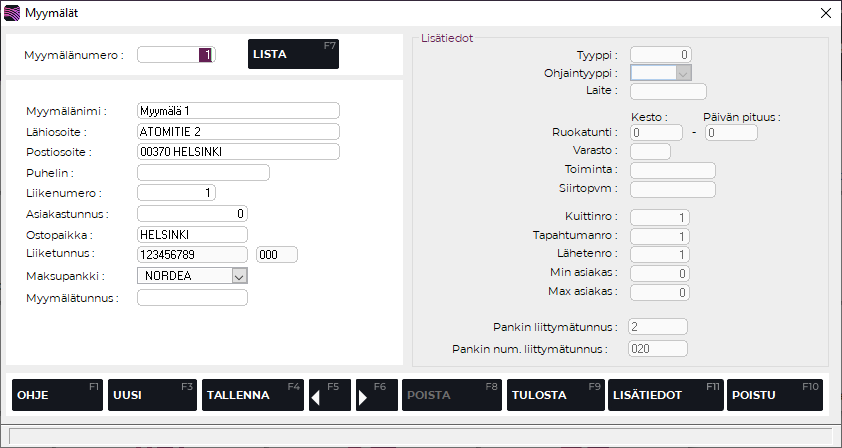The width and height of the screenshot is (842, 448).
Task: Open help with the OHJE button
Action: 55,395
